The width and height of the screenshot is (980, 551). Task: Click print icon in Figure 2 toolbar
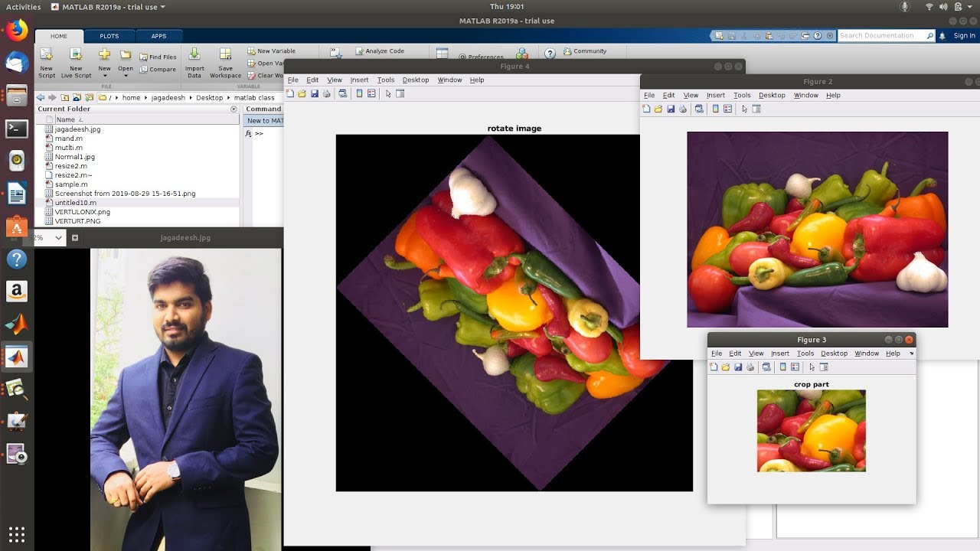point(683,109)
